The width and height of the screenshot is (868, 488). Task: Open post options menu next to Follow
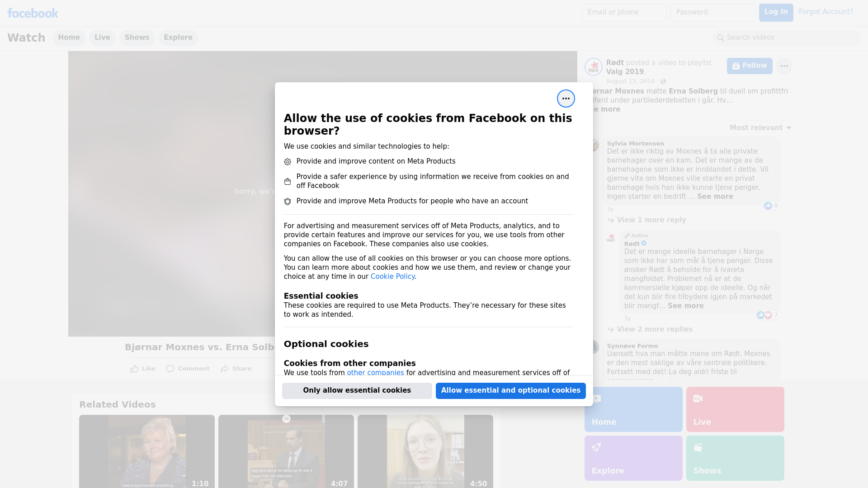pyautogui.click(x=784, y=66)
